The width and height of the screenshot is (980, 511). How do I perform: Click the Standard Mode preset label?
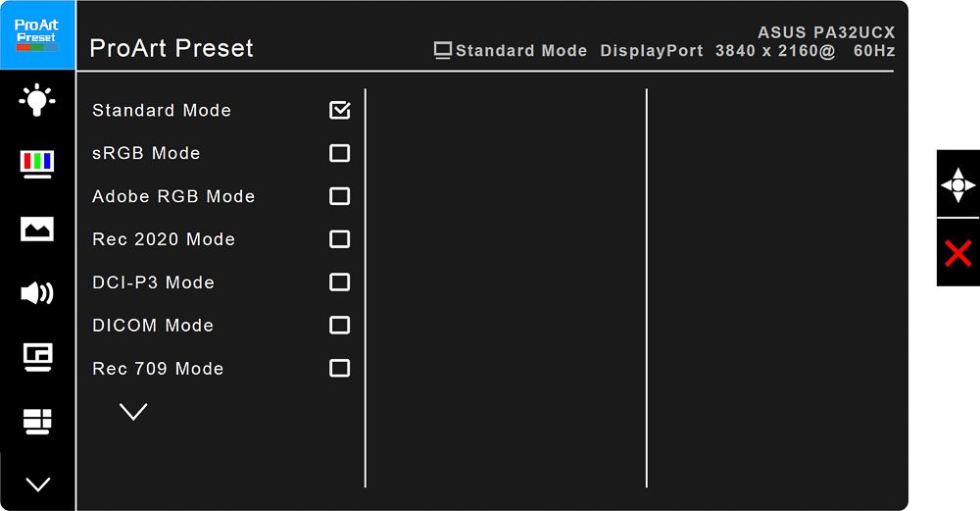162,111
